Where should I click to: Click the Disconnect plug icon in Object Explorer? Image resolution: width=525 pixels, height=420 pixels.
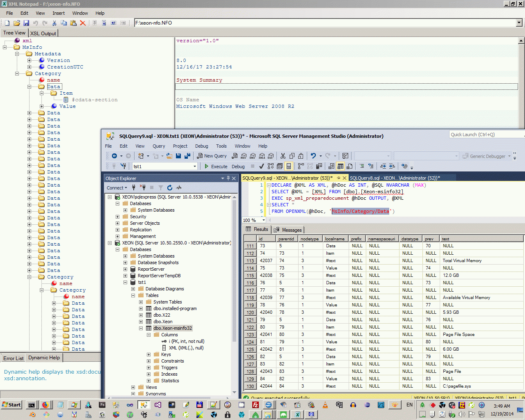(x=142, y=187)
